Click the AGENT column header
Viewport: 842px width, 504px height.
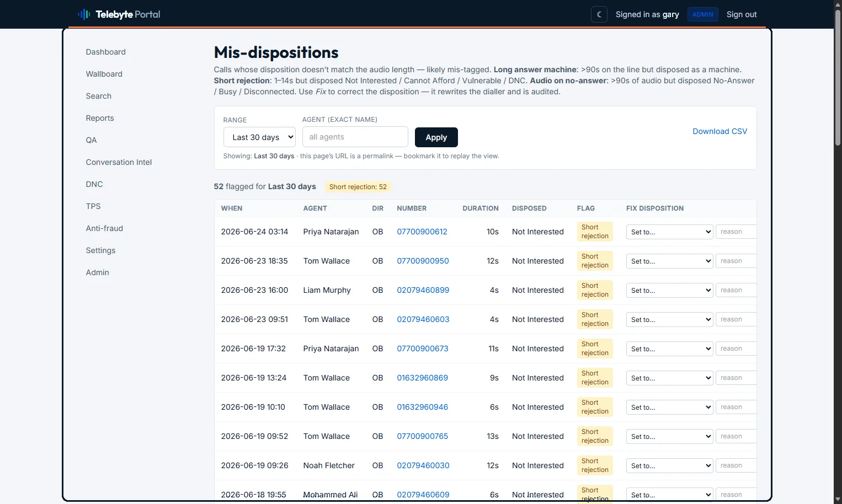315,208
